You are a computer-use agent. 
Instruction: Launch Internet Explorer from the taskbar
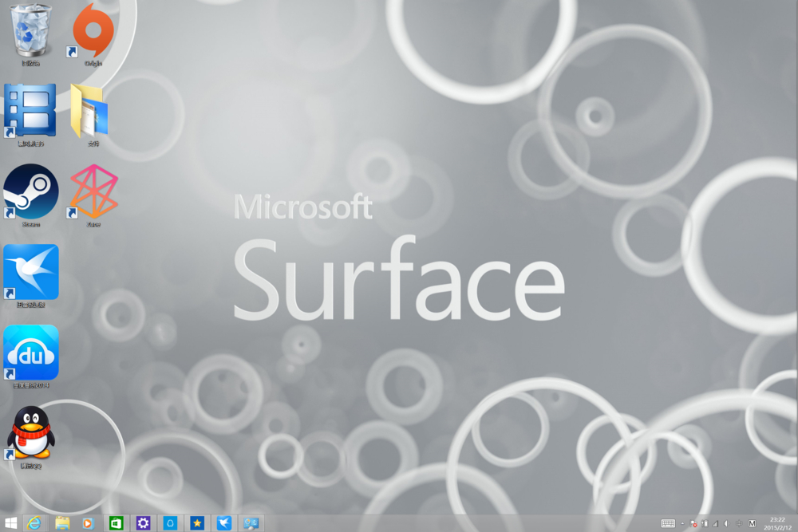(x=34, y=523)
